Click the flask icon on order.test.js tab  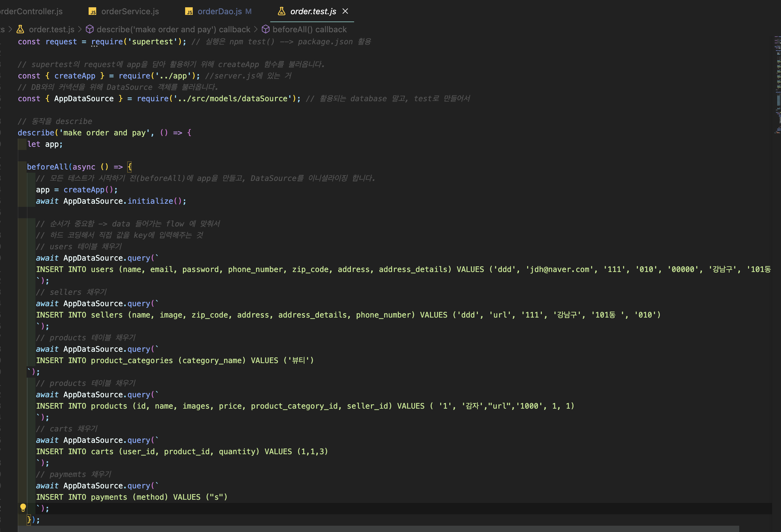coord(282,11)
